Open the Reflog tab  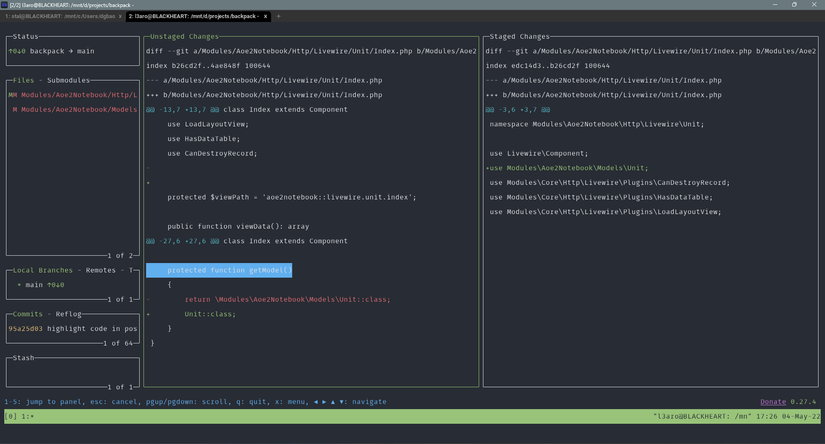[x=67, y=314]
